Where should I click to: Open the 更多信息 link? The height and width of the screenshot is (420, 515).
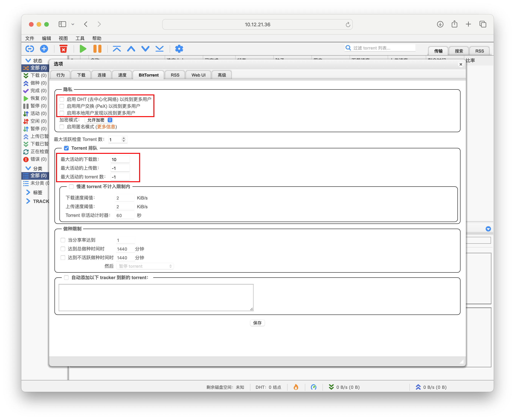click(106, 127)
